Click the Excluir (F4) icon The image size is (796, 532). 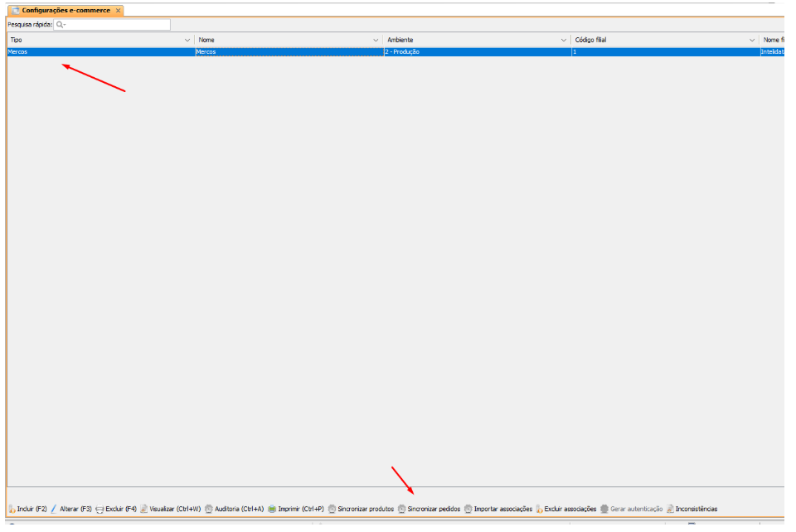[99, 509]
